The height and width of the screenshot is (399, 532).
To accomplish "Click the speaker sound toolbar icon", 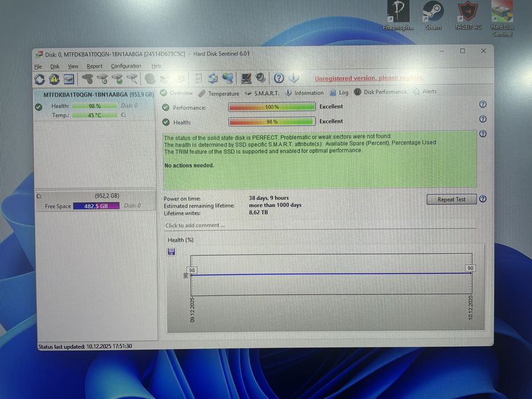I will pos(261,78).
